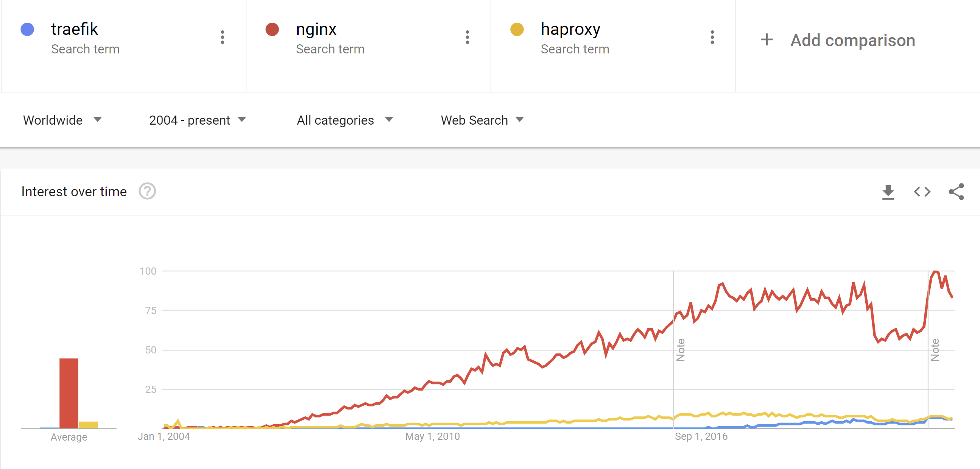The width and height of the screenshot is (980, 469).
Task: Open options menu for nginx term
Action: pos(467,37)
